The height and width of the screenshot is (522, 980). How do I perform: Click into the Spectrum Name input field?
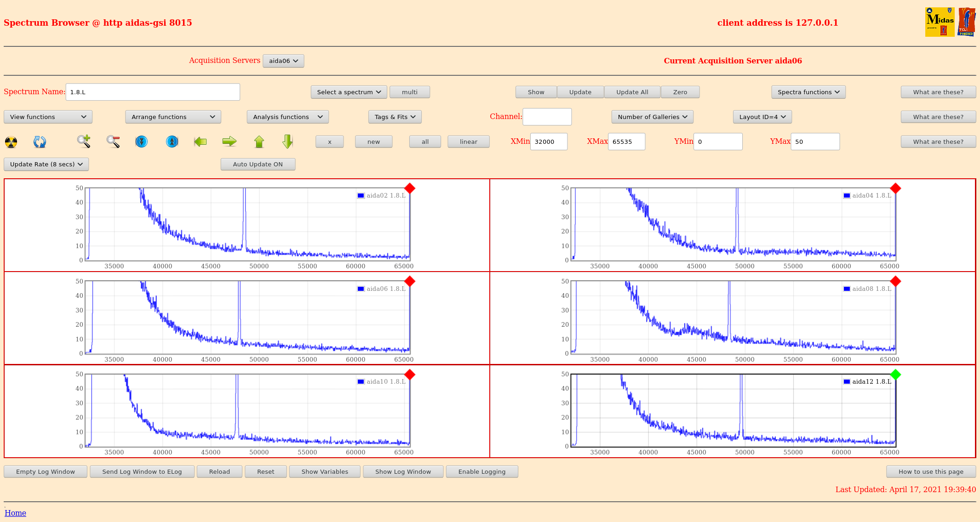[x=153, y=92]
